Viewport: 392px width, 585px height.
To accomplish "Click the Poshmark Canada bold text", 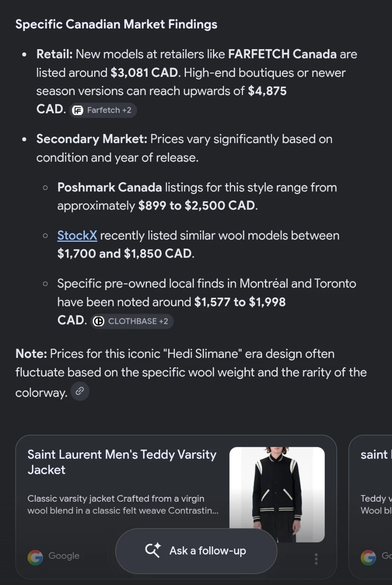I will point(110,187).
